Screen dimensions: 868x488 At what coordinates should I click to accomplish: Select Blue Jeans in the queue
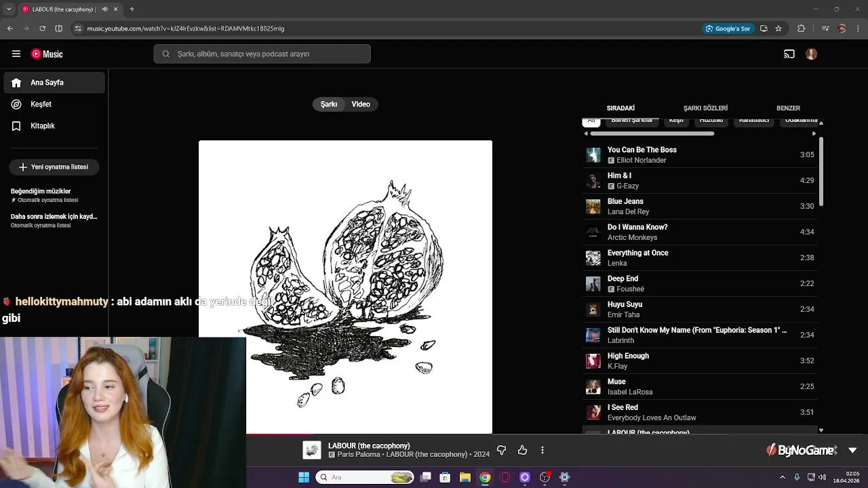701,207
